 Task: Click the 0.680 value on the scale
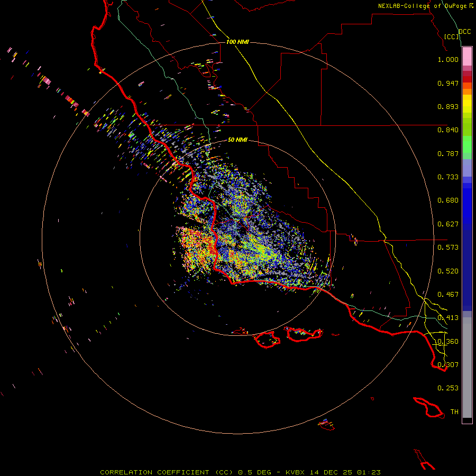click(x=448, y=200)
